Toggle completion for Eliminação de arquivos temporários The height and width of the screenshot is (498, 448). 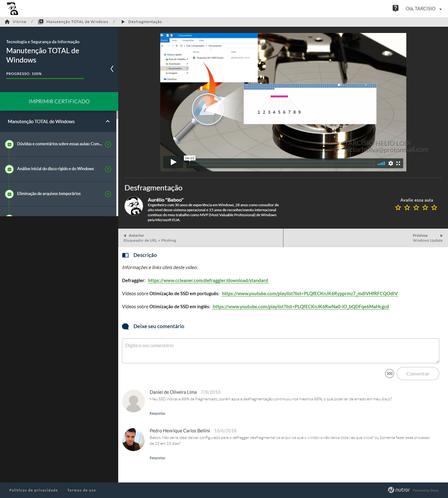click(108, 194)
